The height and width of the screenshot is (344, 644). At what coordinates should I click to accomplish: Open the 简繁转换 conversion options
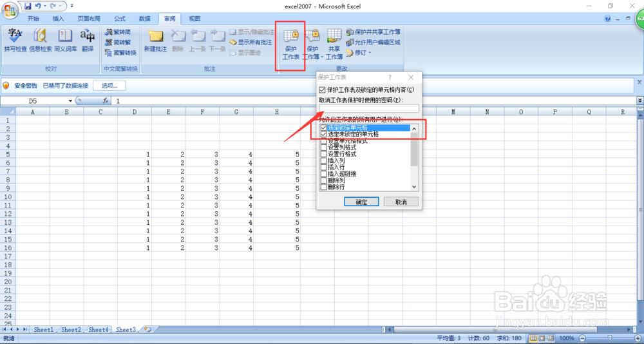point(120,53)
